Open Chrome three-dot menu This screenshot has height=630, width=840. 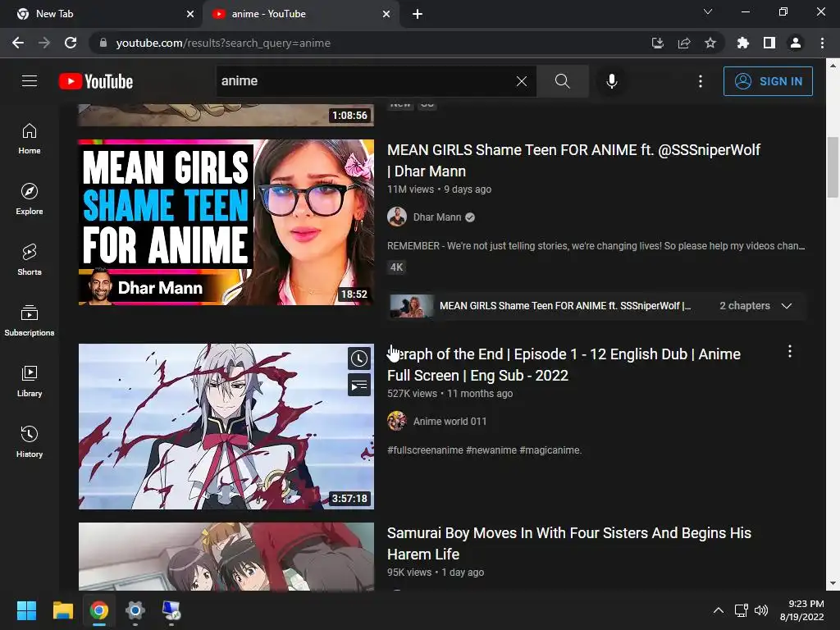point(822,43)
